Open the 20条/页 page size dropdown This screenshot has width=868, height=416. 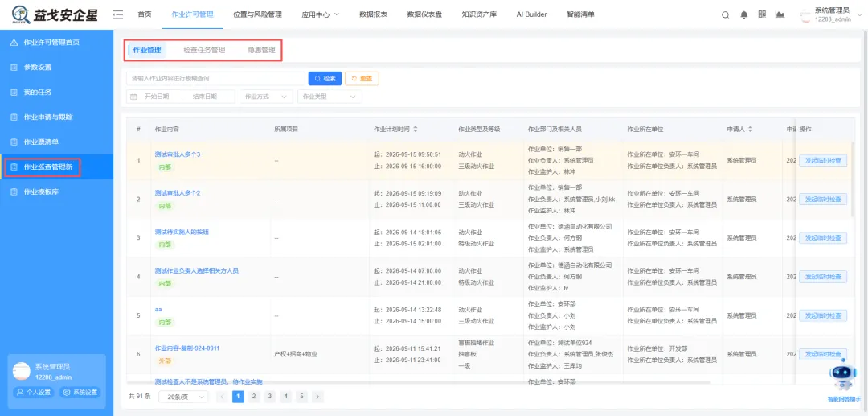(183, 397)
